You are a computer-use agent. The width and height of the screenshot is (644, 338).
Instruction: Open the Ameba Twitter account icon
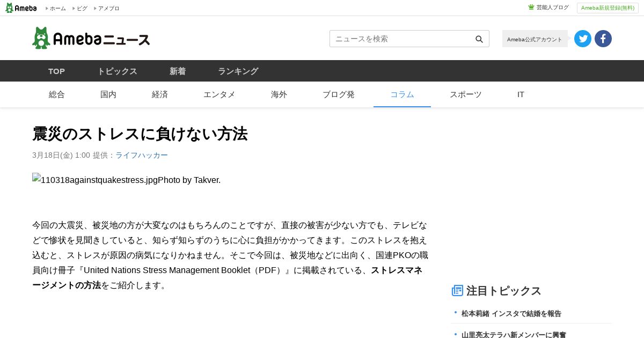coord(583,39)
